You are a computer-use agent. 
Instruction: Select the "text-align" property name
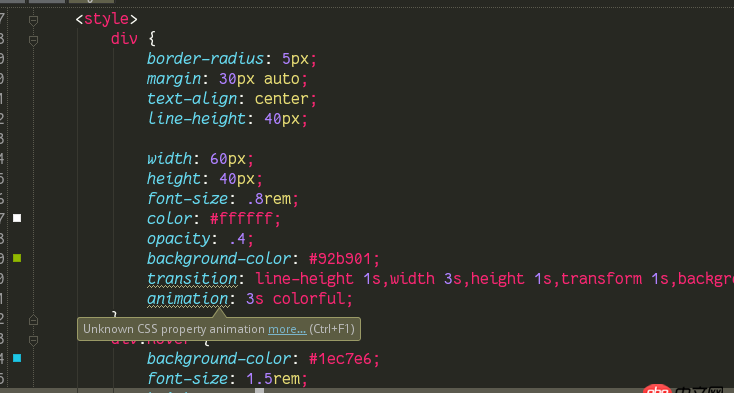tap(192, 99)
